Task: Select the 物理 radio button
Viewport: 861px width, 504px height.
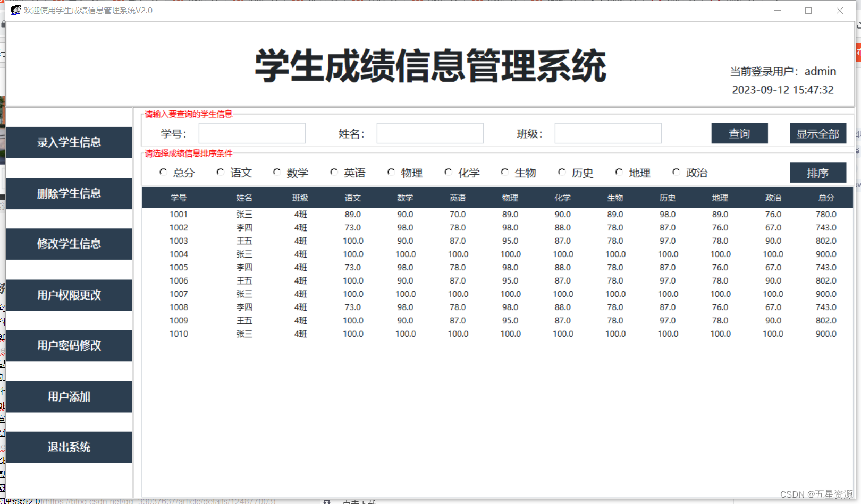Action: point(391,172)
